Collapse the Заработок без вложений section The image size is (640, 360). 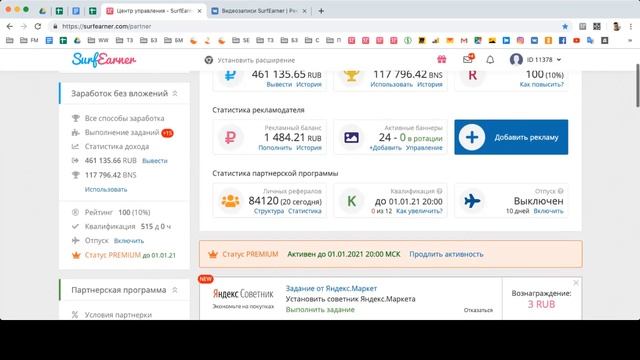175,93
